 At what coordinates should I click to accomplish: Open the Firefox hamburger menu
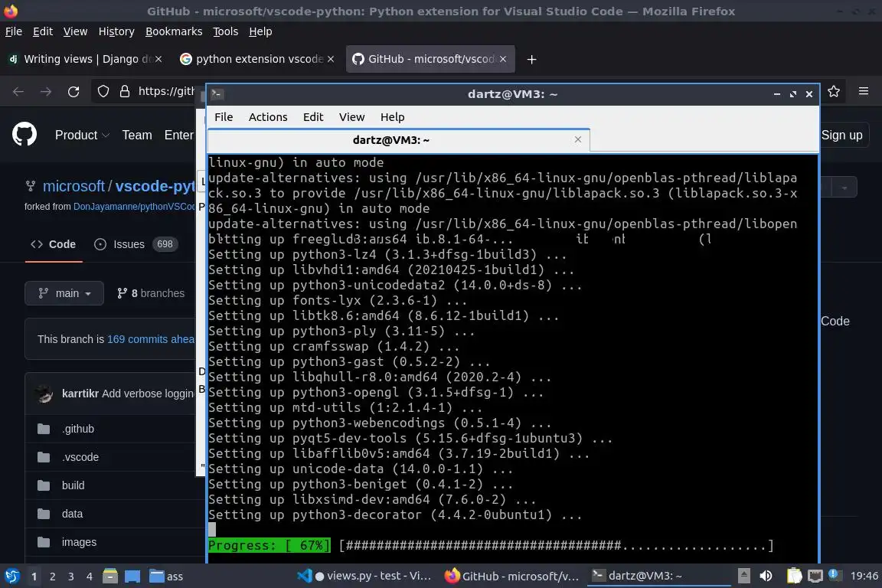(x=864, y=91)
